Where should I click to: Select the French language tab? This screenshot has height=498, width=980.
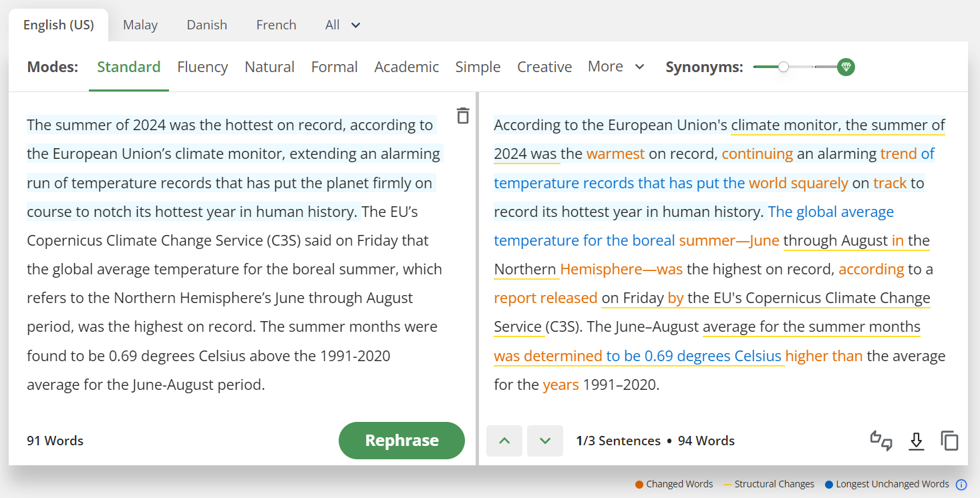[x=276, y=25]
